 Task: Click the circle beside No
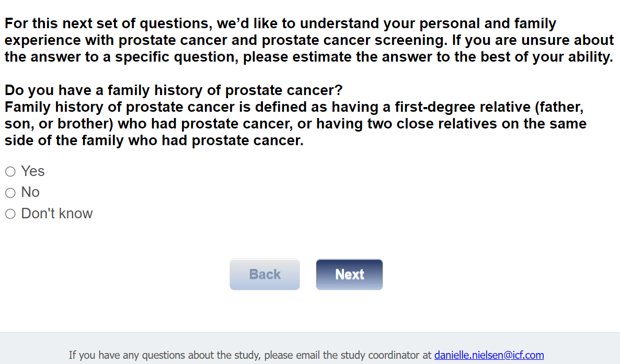coord(10,193)
